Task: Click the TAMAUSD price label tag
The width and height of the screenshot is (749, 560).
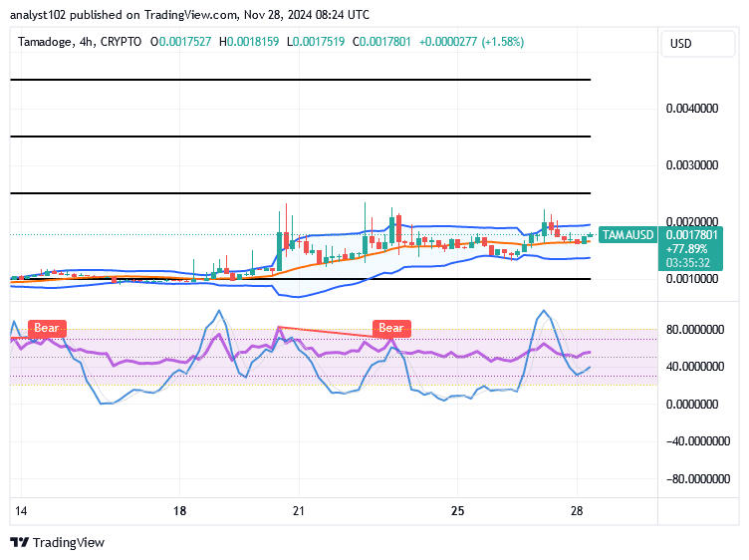Action: click(x=627, y=234)
